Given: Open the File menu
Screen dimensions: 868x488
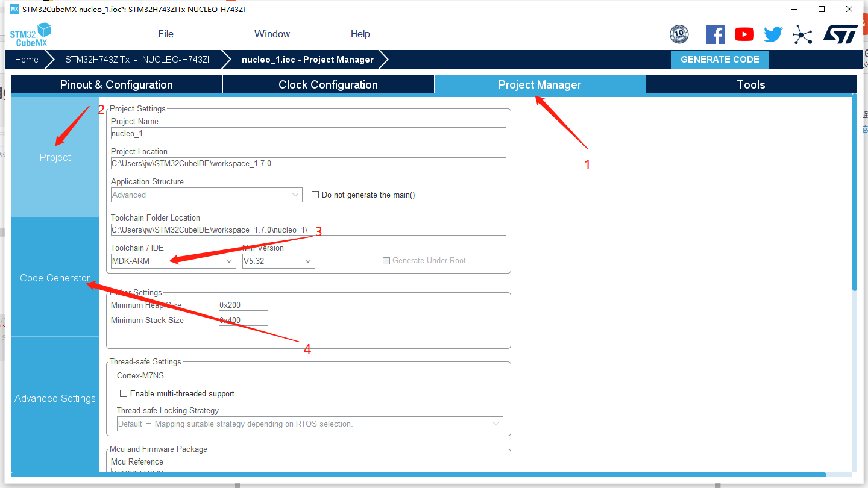Looking at the screenshot, I should click(166, 34).
